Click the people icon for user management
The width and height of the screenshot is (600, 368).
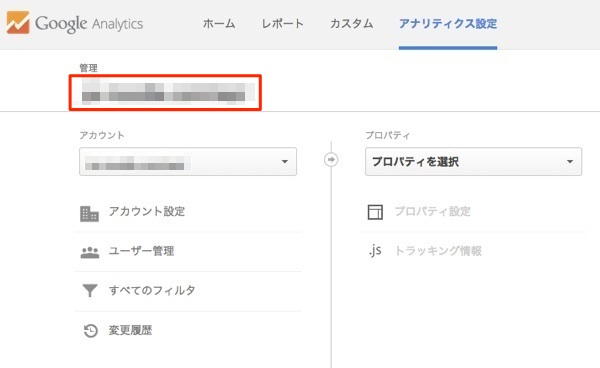90,252
